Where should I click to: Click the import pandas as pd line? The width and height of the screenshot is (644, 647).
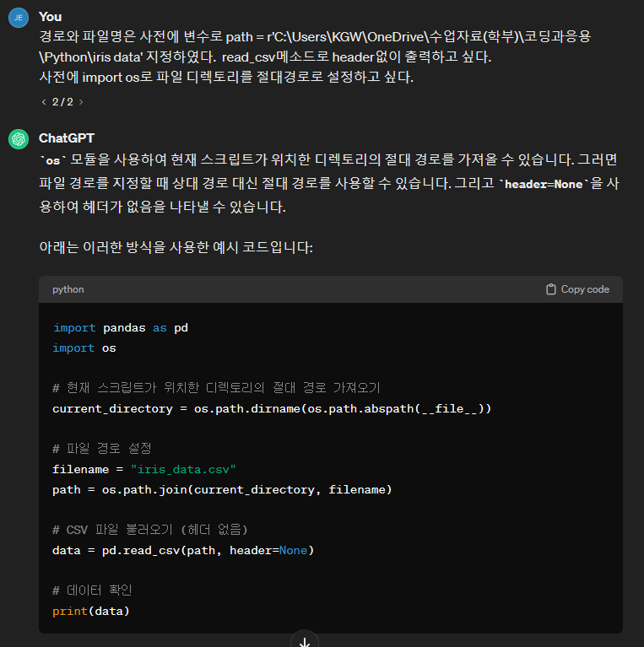pyautogui.click(x=121, y=327)
